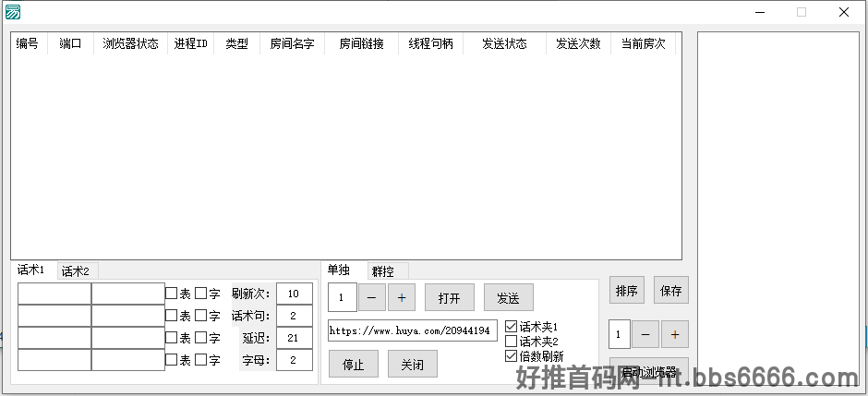Increase the number beside the 打开 button

[402, 297]
